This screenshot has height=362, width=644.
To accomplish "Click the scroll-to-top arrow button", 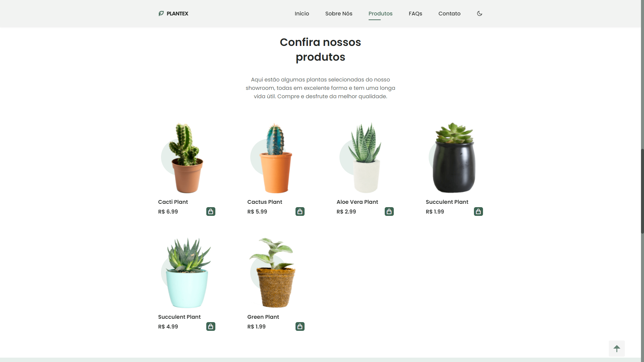I will [616, 349].
